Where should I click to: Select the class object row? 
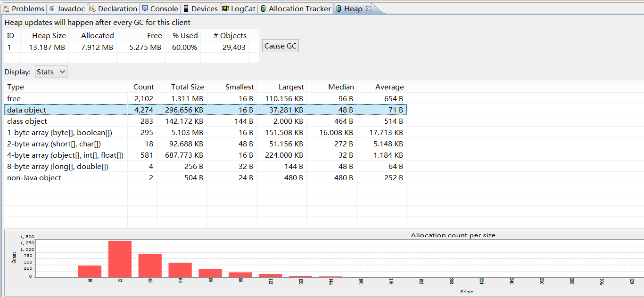tap(206, 121)
